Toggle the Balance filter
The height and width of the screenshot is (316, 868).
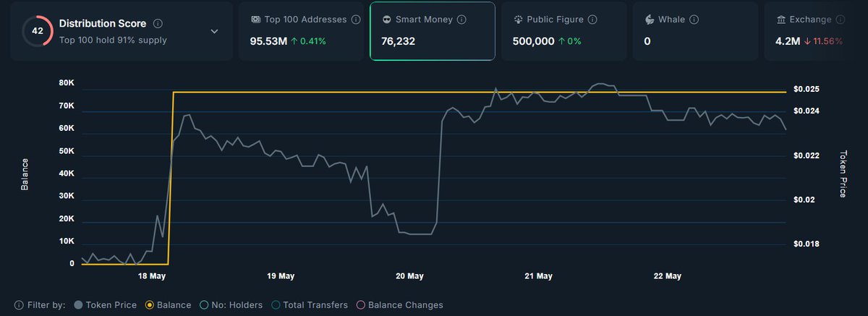tap(169, 305)
